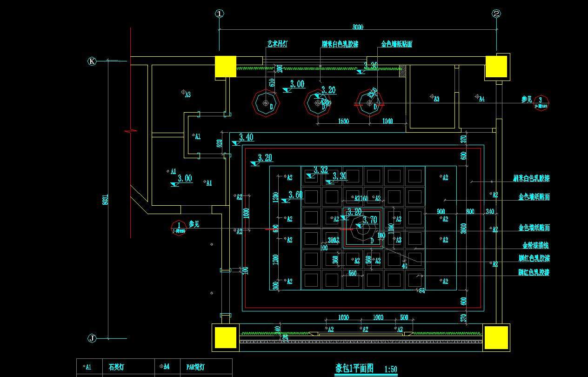Image resolution: width=588 pixels, height=377 pixels.
Task: Select yellow column at axes 2 and K
Action: pos(496,67)
